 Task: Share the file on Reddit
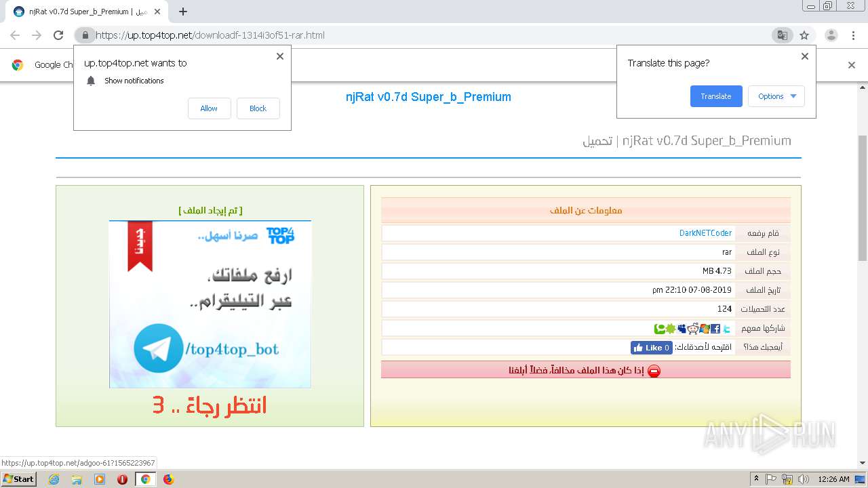tap(693, 329)
